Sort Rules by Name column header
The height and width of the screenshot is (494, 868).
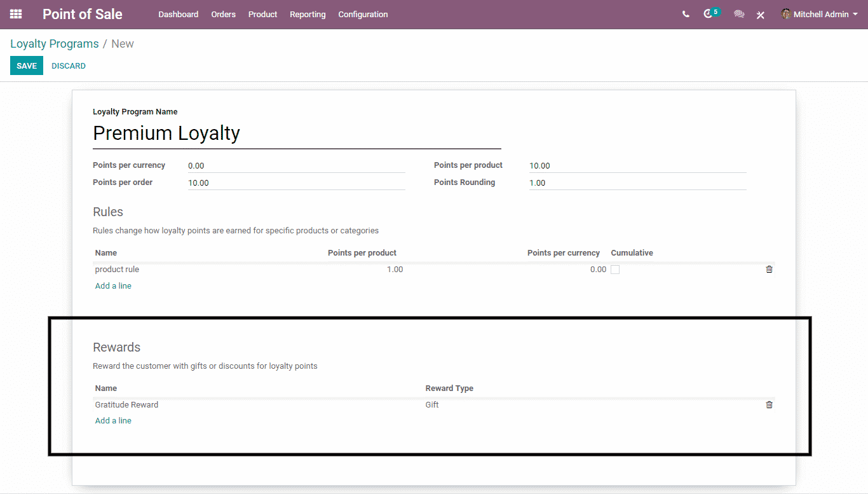(x=106, y=253)
